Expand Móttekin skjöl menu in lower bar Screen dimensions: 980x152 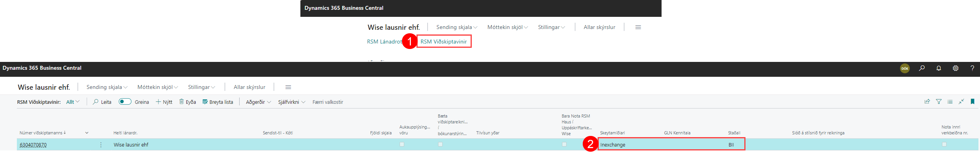click(158, 87)
